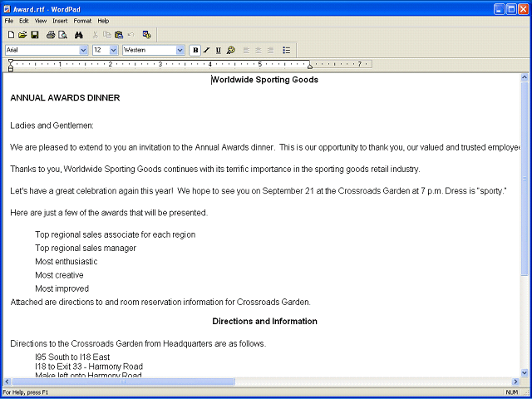This screenshot has height=399, width=532.
Task: Expand the Arial font dropdown
Action: [83, 50]
